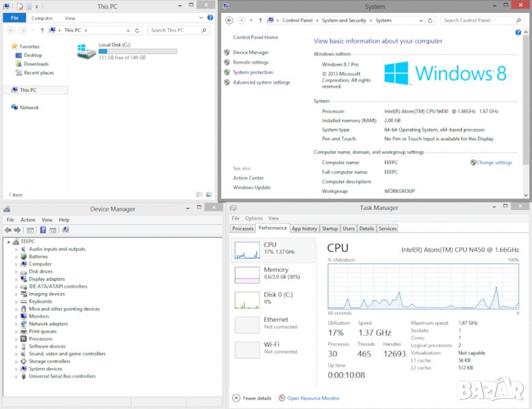
Task: Expand the Display adapters node
Action: tap(16, 279)
